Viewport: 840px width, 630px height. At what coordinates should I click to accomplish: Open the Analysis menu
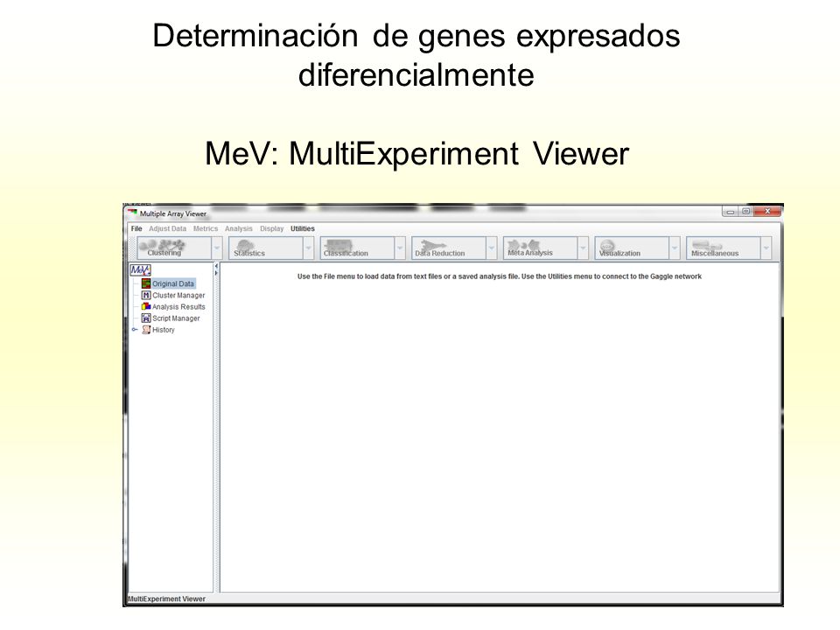238,228
